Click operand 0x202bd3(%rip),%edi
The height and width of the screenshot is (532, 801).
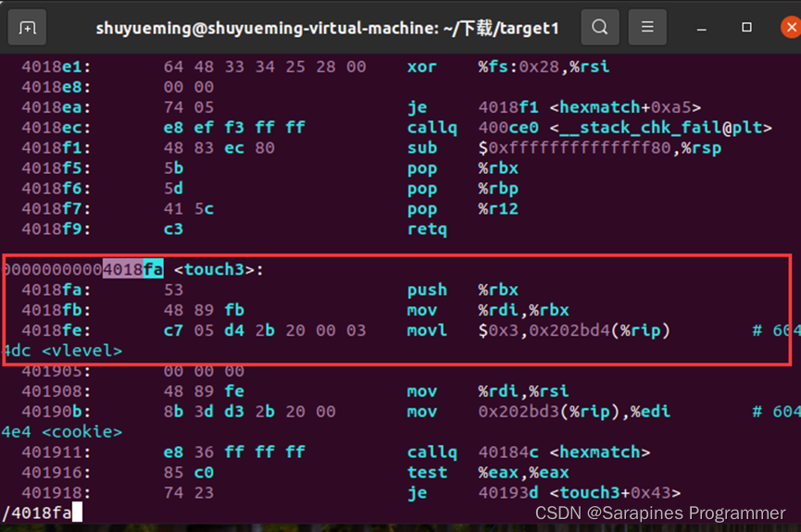[574, 412]
